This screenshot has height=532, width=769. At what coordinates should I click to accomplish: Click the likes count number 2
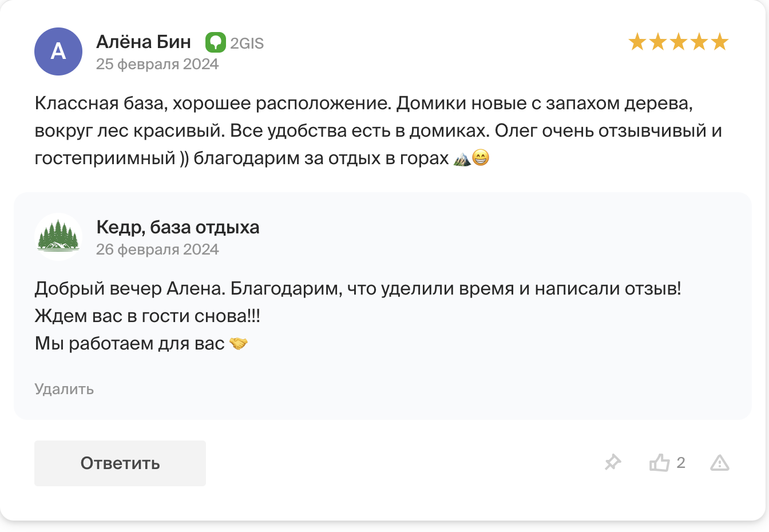tap(681, 462)
